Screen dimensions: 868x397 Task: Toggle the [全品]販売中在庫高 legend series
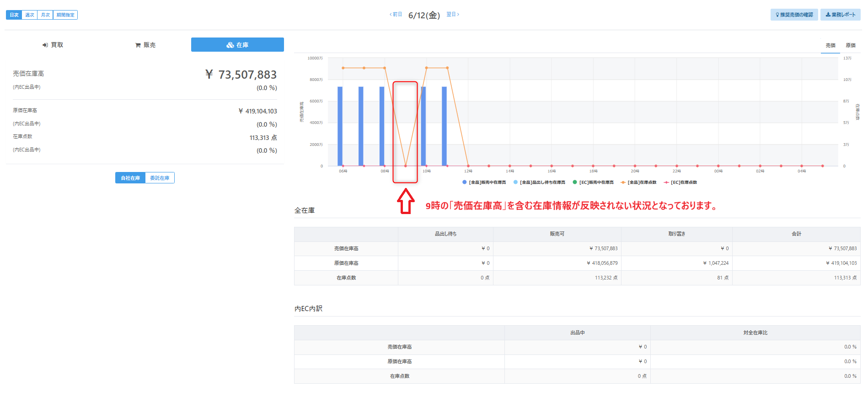click(x=484, y=182)
